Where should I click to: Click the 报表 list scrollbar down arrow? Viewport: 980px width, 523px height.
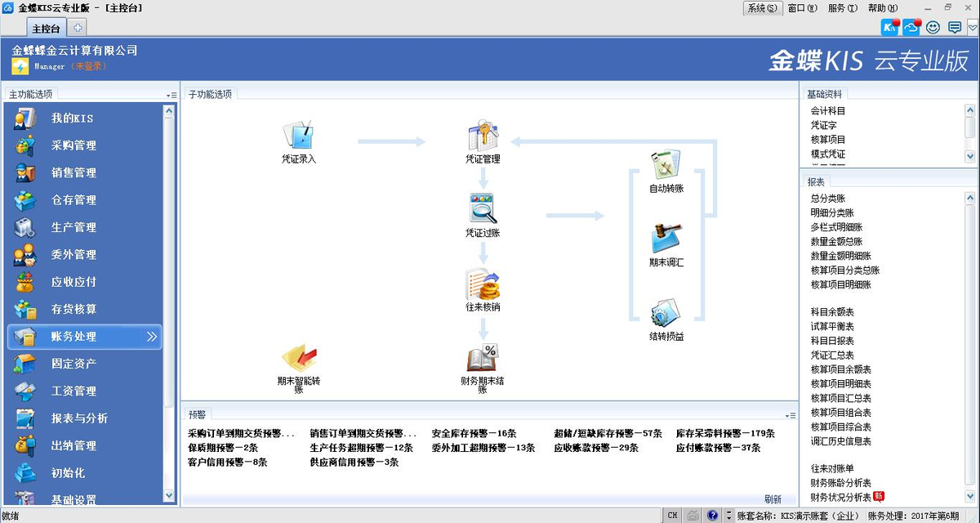(x=970, y=495)
